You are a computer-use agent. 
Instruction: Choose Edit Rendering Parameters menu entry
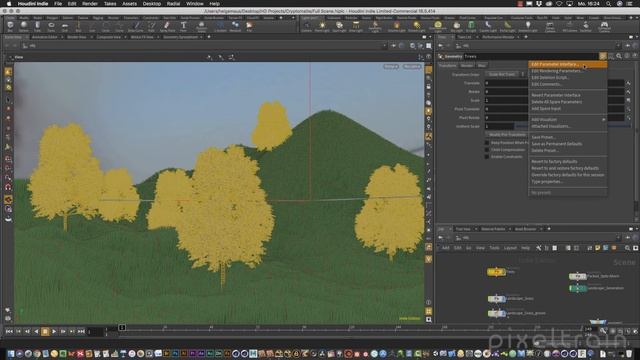point(567,71)
